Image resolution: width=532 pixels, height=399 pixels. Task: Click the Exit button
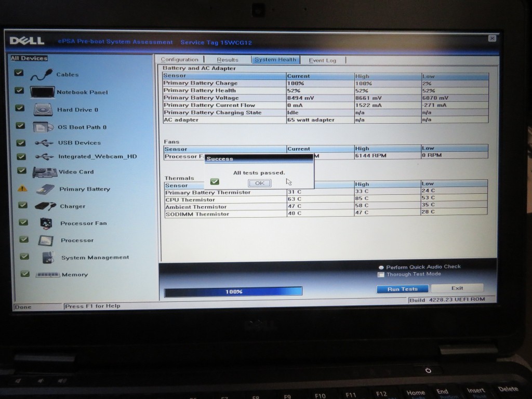click(457, 288)
